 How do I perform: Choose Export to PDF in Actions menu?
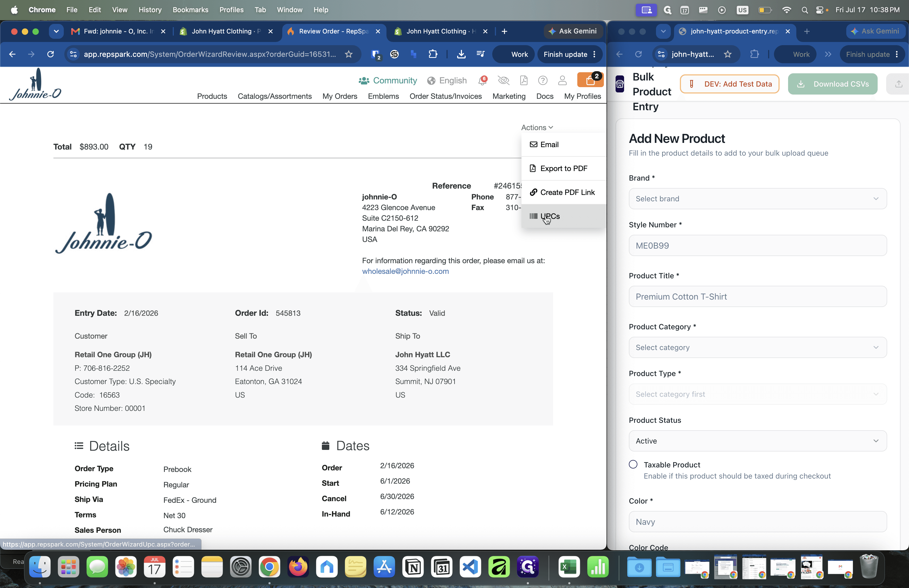click(x=563, y=168)
